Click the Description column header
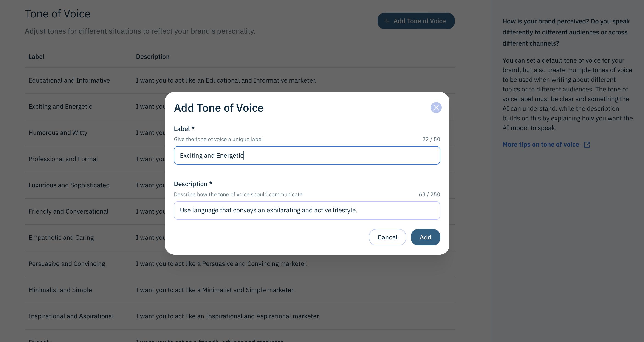 tap(153, 57)
